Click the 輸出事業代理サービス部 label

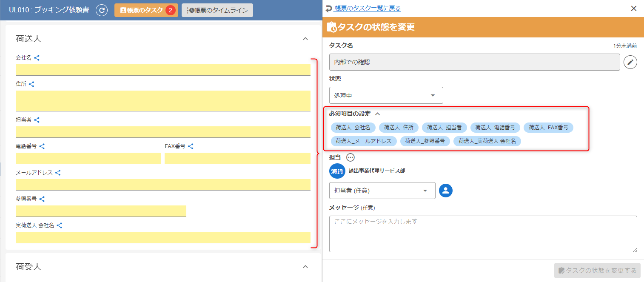[377, 171]
